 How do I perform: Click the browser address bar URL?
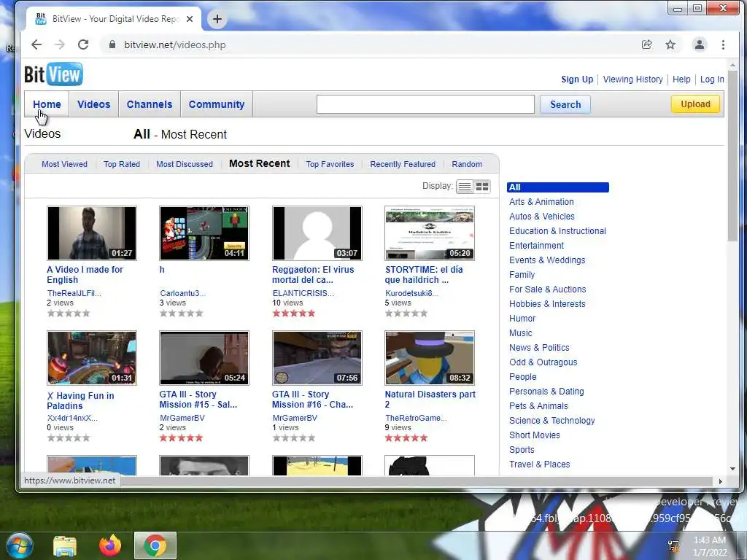[x=175, y=44]
